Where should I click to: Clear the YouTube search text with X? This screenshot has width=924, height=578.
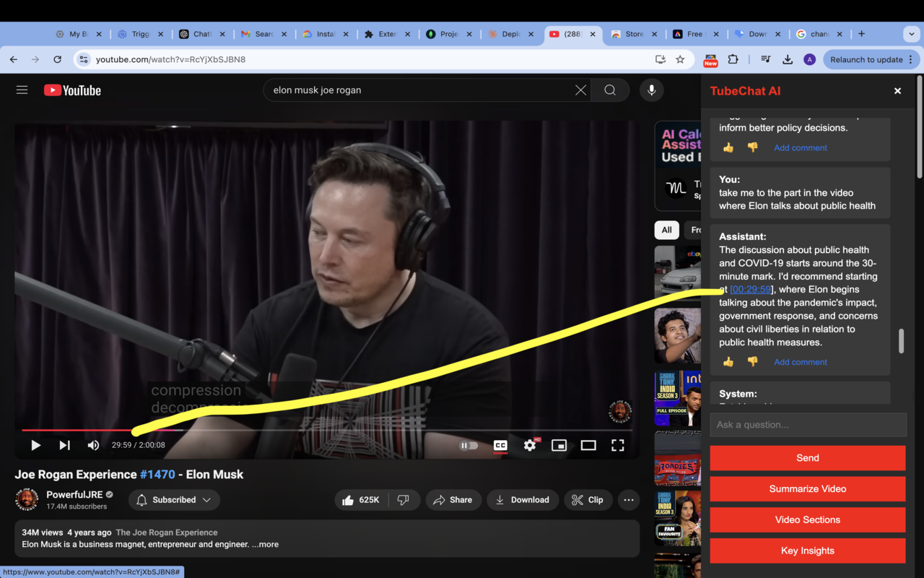pos(580,90)
